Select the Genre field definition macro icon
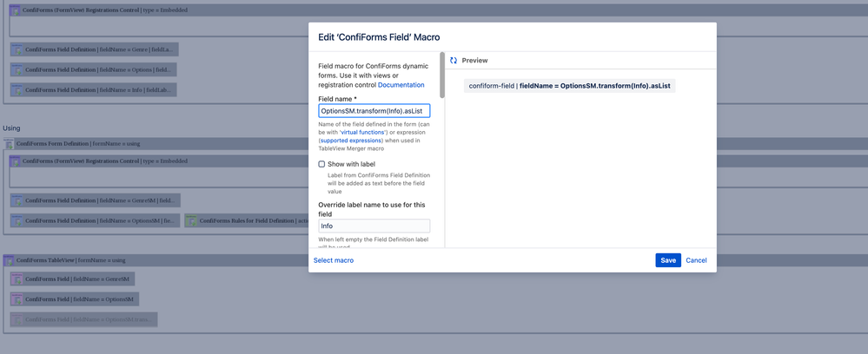 16,49
